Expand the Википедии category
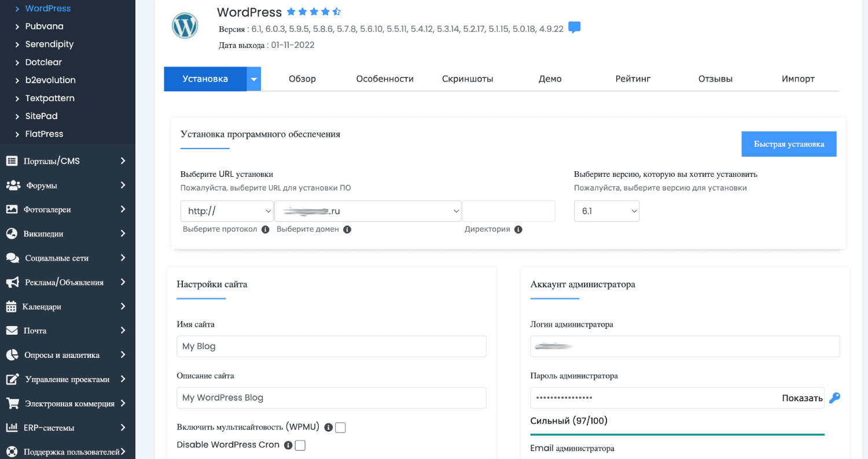Viewport: 868px width, 459px height. pyautogui.click(x=123, y=234)
